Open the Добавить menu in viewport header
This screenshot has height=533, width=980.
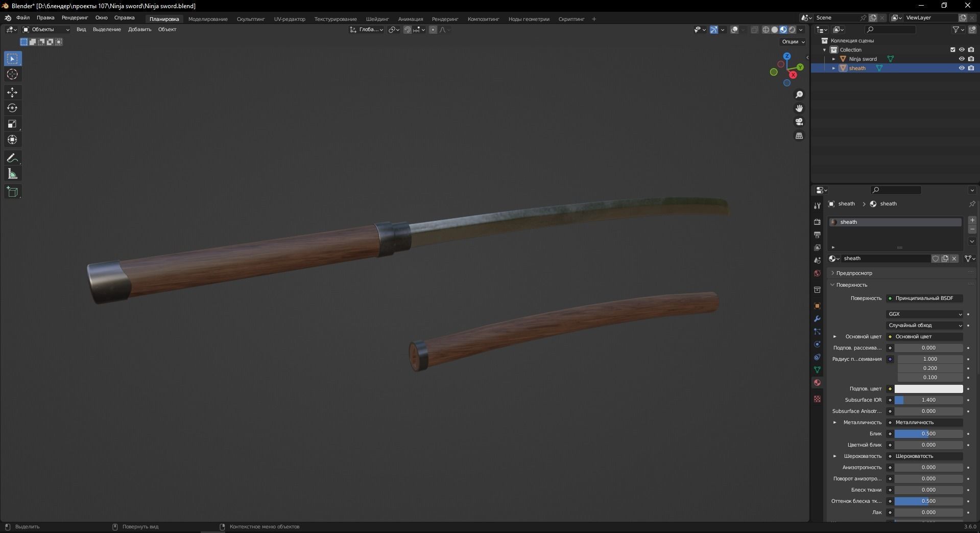tap(139, 30)
